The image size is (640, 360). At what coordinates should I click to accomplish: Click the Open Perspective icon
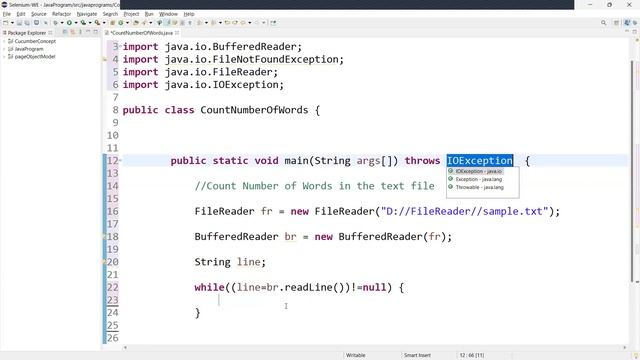pyautogui.click(x=616, y=23)
